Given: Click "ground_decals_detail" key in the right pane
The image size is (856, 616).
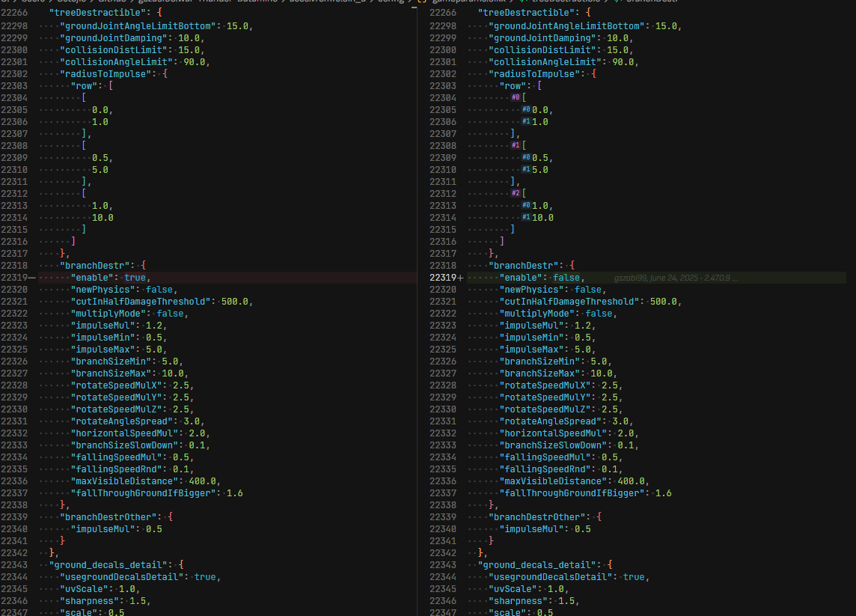Looking at the screenshot, I should [x=536, y=565].
